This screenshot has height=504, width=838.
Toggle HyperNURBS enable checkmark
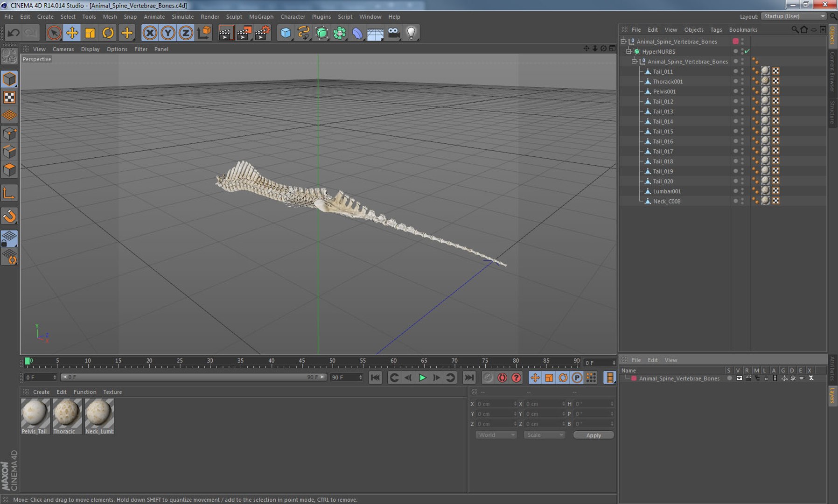pyautogui.click(x=747, y=51)
